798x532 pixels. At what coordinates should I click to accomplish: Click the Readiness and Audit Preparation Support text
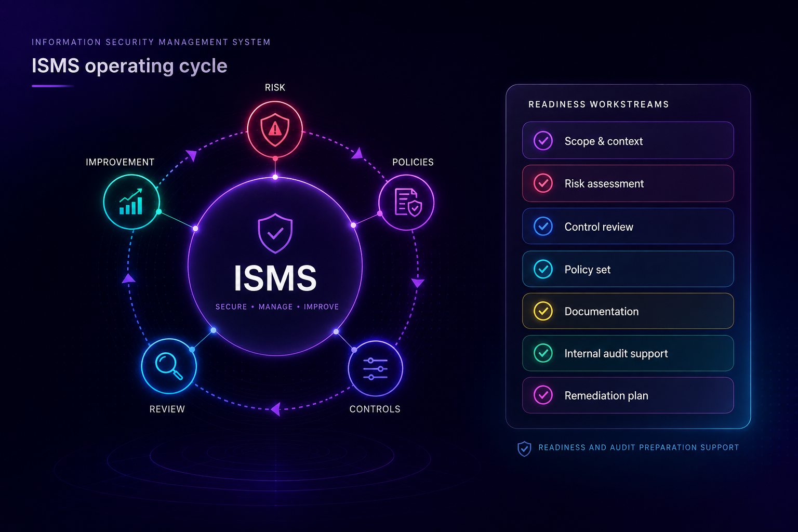point(639,447)
